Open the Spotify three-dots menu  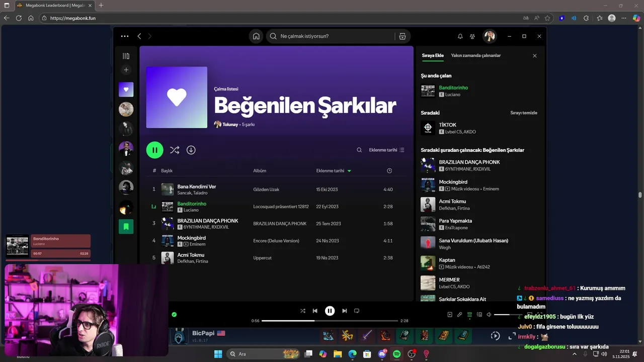click(125, 36)
